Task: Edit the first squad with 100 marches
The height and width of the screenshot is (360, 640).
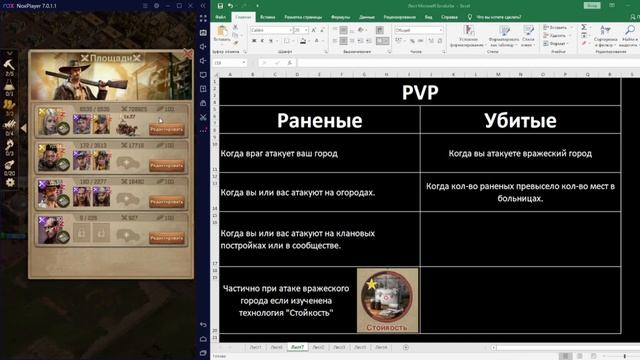Action: point(167,129)
